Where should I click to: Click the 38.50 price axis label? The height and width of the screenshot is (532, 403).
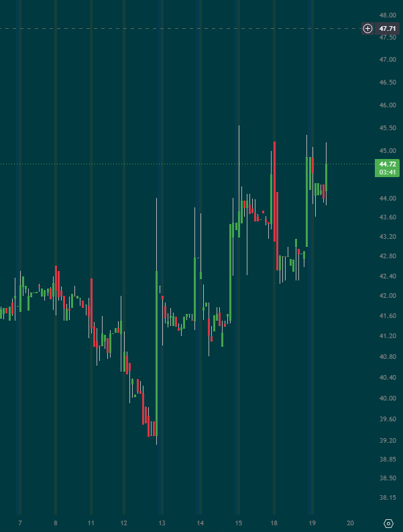point(388,478)
